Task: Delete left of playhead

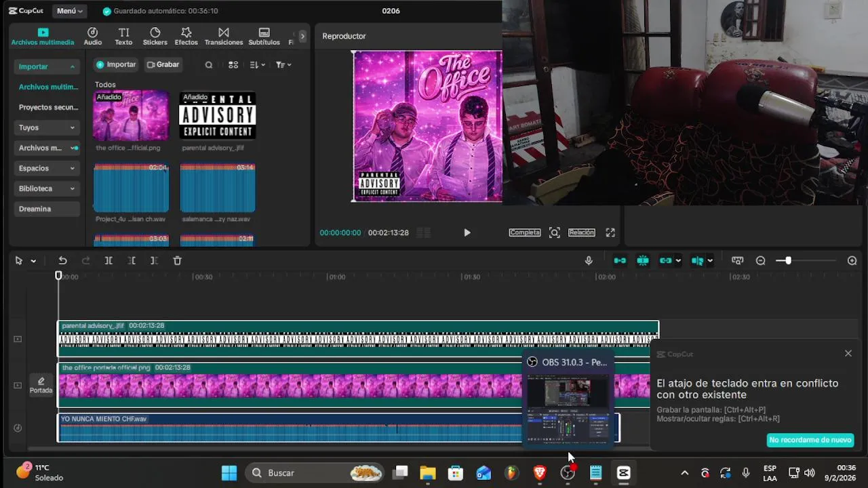Action: [x=132, y=261]
